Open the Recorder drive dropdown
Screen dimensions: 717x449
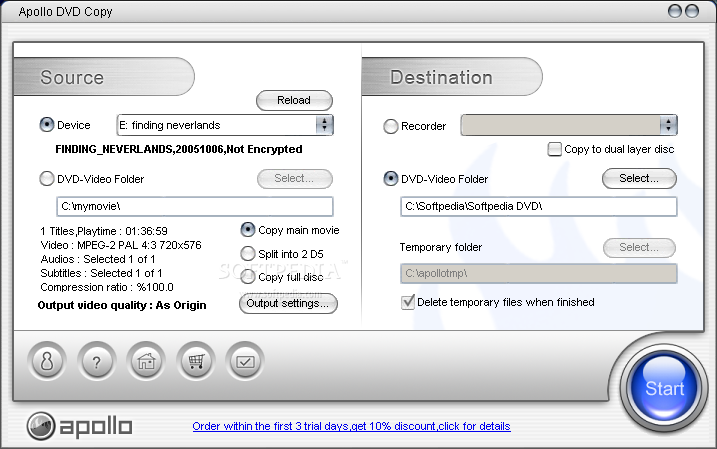569,125
